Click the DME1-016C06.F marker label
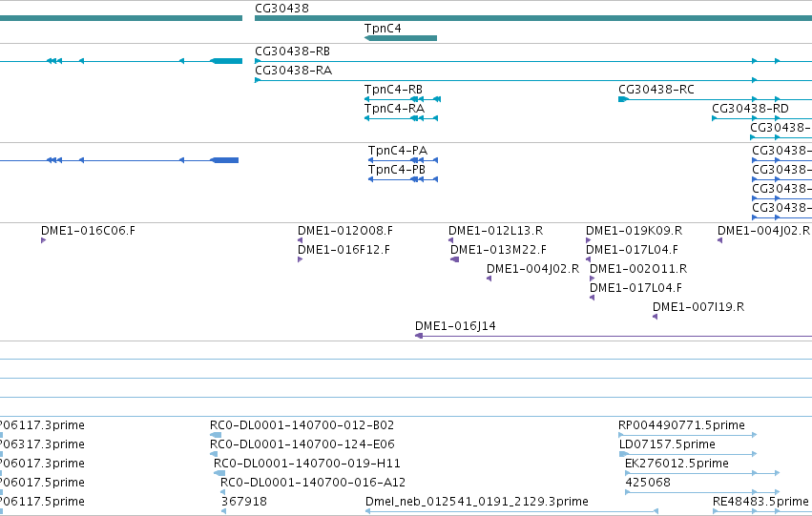Viewport: 812px width, 516px height. pos(88,231)
